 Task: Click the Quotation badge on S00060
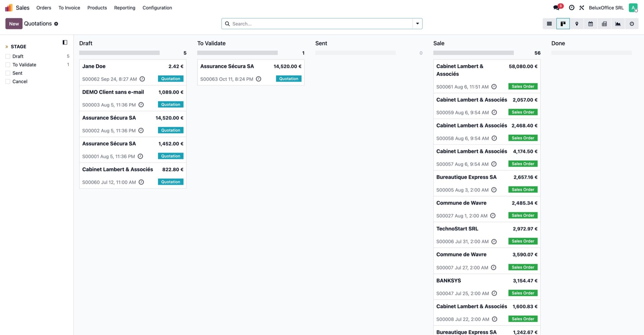click(x=171, y=182)
